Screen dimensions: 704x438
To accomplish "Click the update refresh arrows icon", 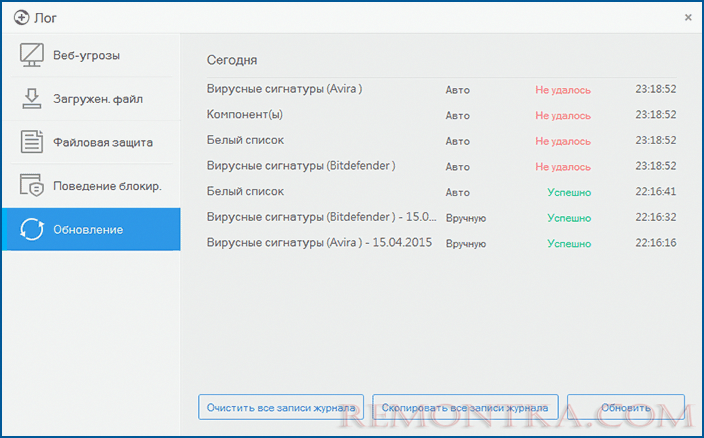I will 31,230.
